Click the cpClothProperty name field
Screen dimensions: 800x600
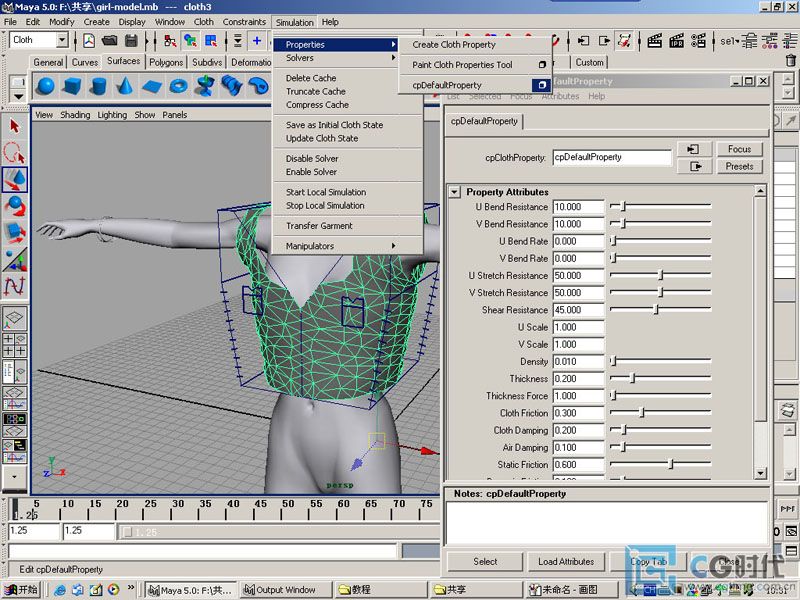[x=612, y=157]
